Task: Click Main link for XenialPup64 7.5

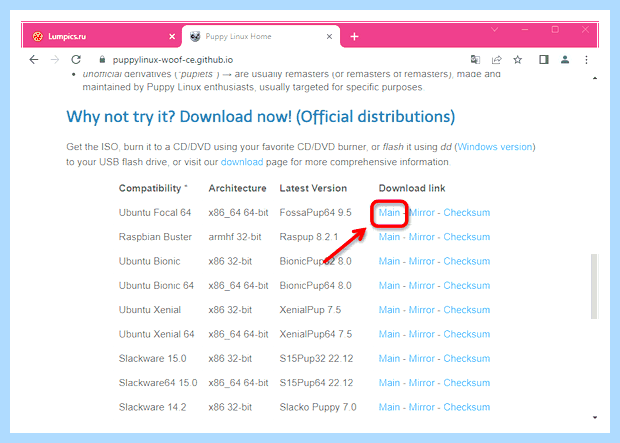Action: coord(389,334)
